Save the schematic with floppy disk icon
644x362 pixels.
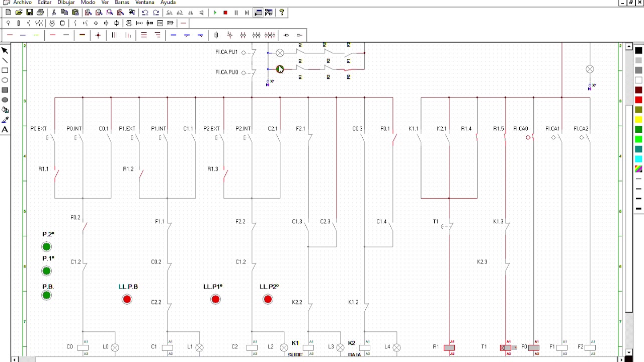[x=30, y=12]
